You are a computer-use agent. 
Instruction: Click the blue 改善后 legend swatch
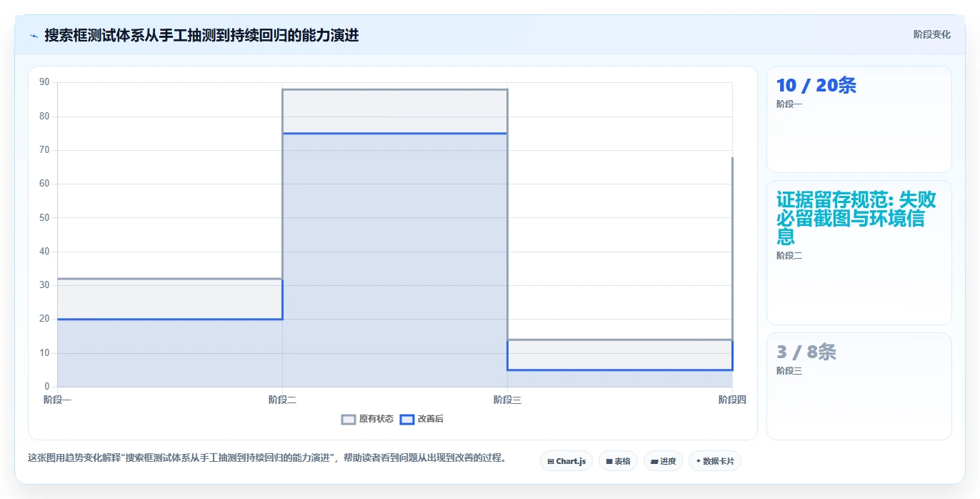406,420
